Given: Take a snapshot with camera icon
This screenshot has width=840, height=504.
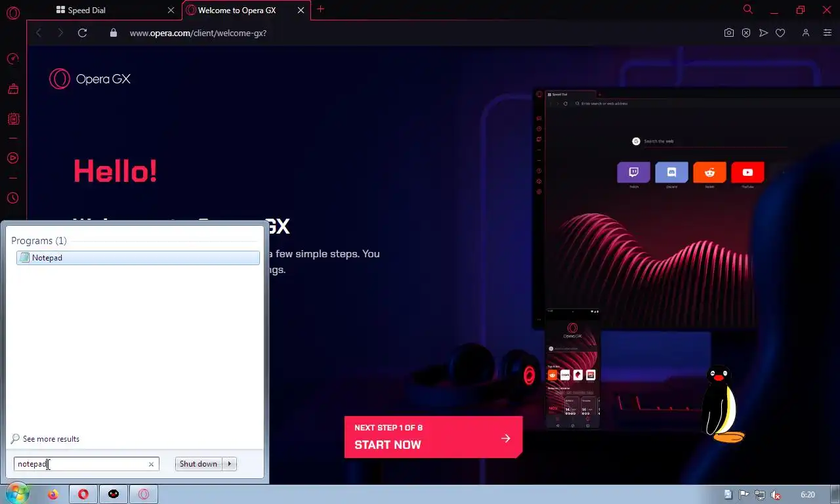Looking at the screenshot, I should pyautogui.click(x=729, y=33).
